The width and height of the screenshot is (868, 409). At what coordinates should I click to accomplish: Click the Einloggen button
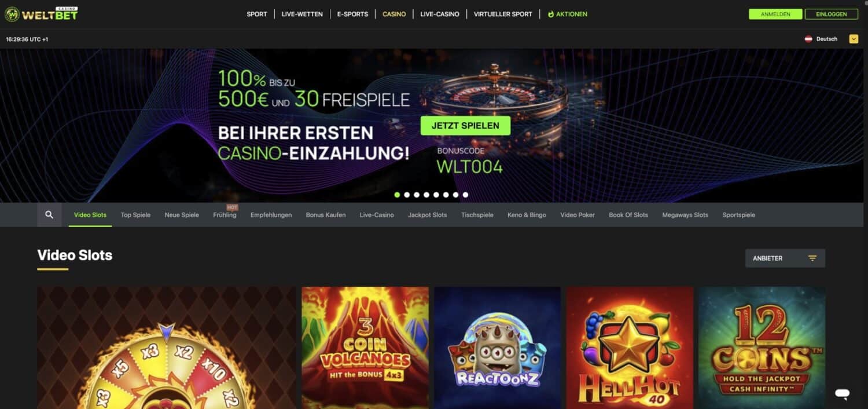(832, 14)
